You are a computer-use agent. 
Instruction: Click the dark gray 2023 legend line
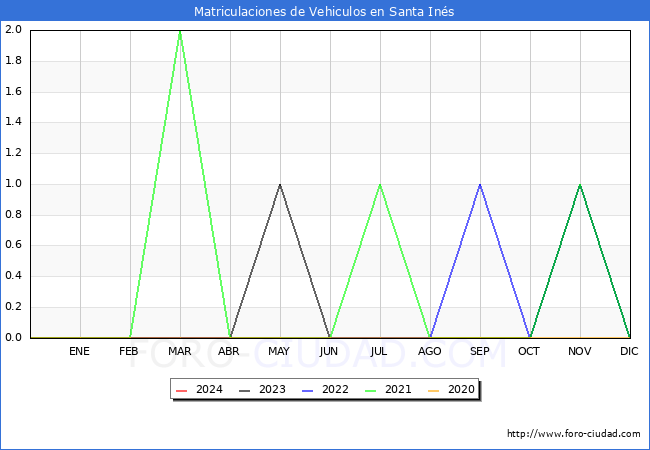(x=245, y=391)
